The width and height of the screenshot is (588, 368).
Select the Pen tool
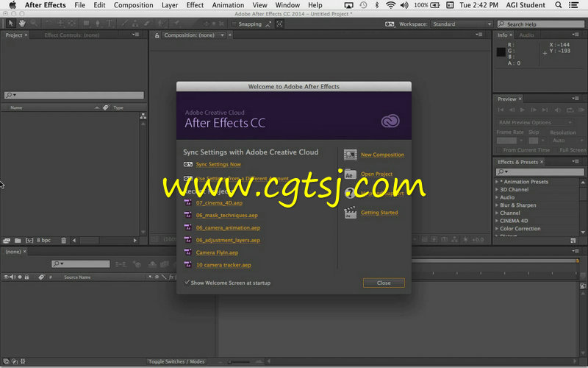98,24
